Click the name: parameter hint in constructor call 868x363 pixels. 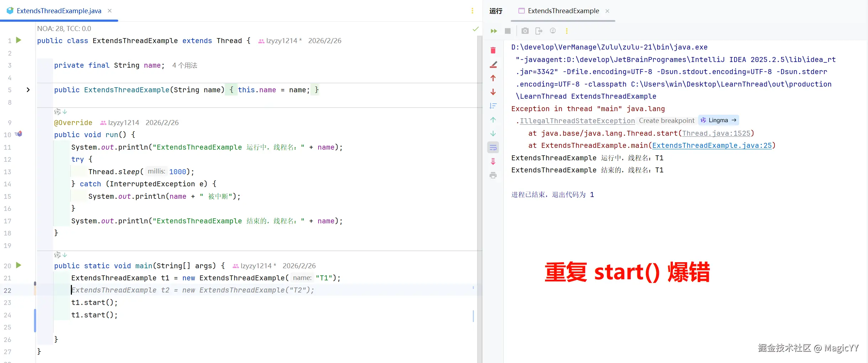tap(302, 278)
